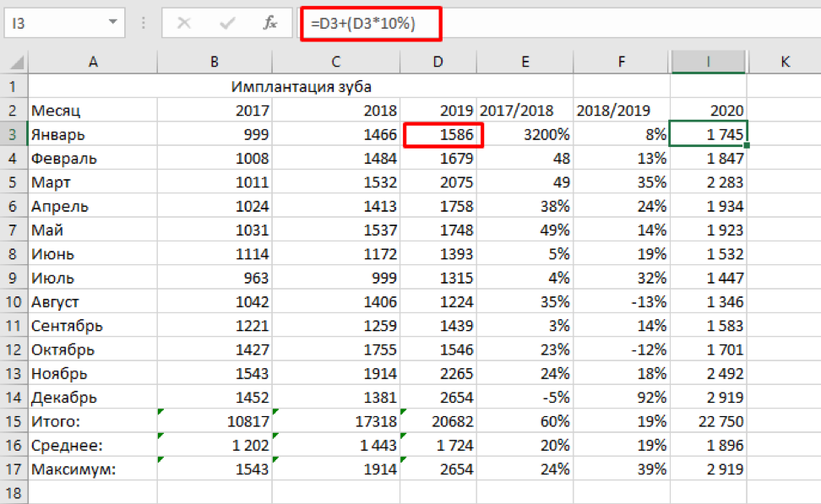Select the '2017/2018' header cell

coord(525,111)
